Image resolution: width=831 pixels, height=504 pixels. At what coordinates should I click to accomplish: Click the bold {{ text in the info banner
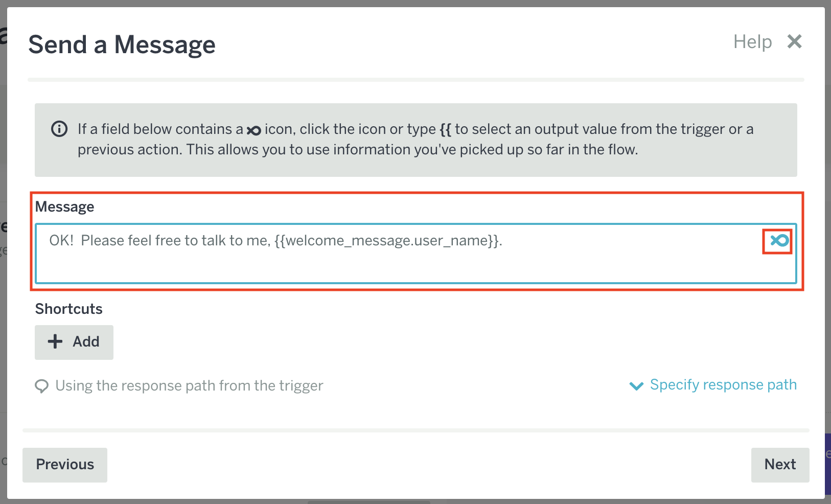pyautogui.click(x=445, y=129)
